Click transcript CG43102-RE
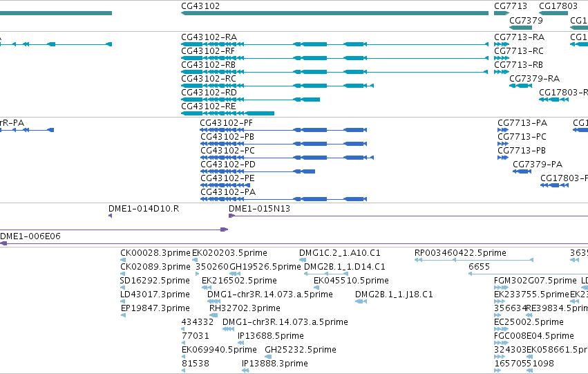The height and width of the screenshot is (374, 588). click(209, 106)
